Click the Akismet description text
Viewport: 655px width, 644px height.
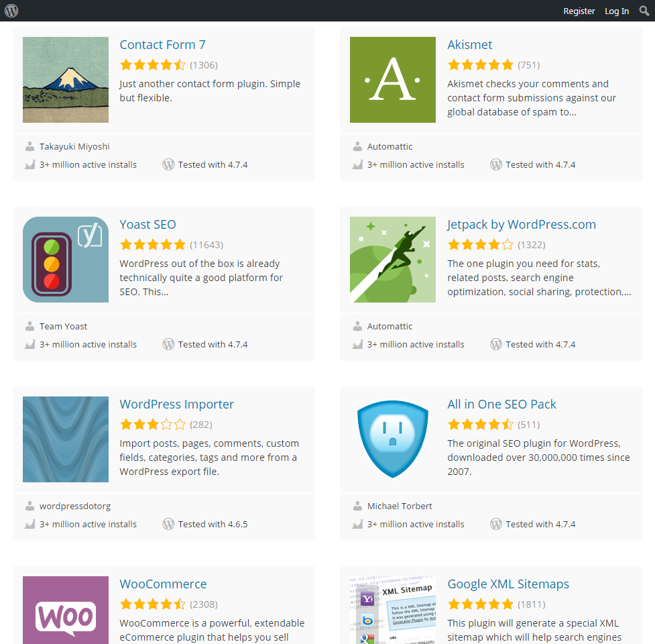click(x=532, y=98)
